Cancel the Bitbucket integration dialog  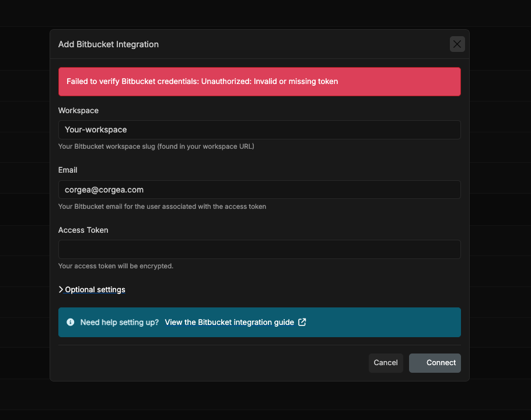pos(386,363)
